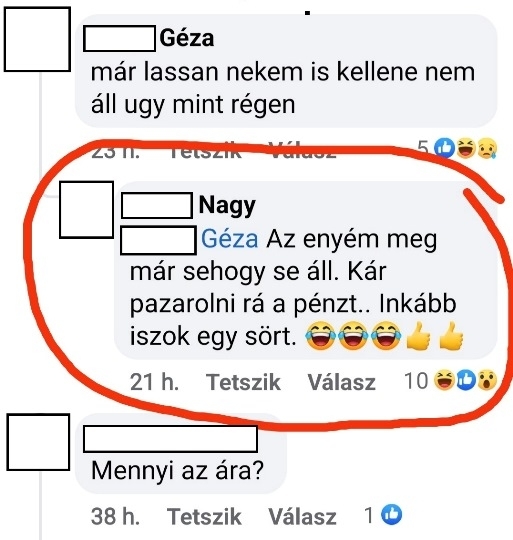Click the laughing reaction icon on Géza's comment
The width and height of the screenshot is (513, 540).
[x=465, y=148]
